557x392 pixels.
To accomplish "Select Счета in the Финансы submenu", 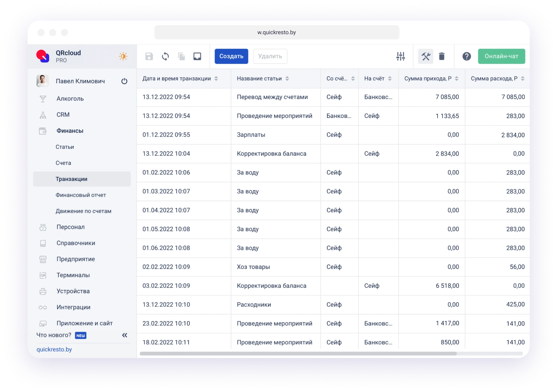I will (63, 163).
